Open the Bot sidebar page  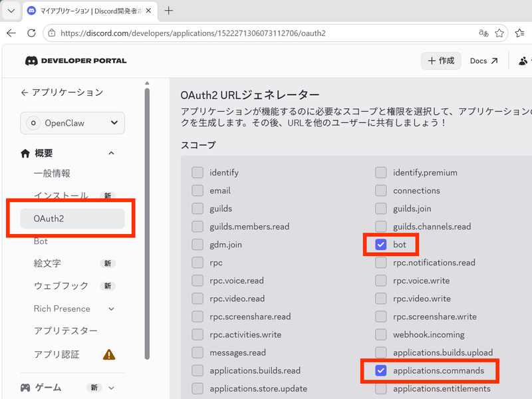(41, 241)
